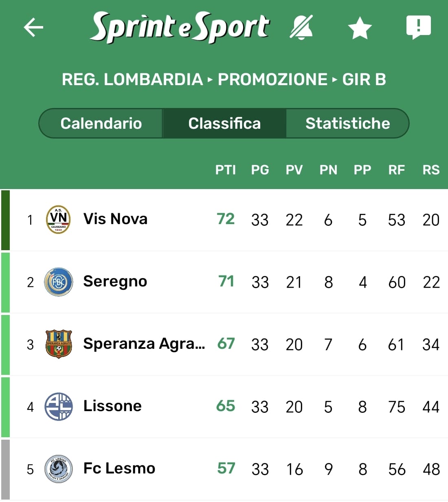Open the REG. LOMBARDIA breadcrumb
This screenshot has width=448, height=502.
tap(132, 79)
